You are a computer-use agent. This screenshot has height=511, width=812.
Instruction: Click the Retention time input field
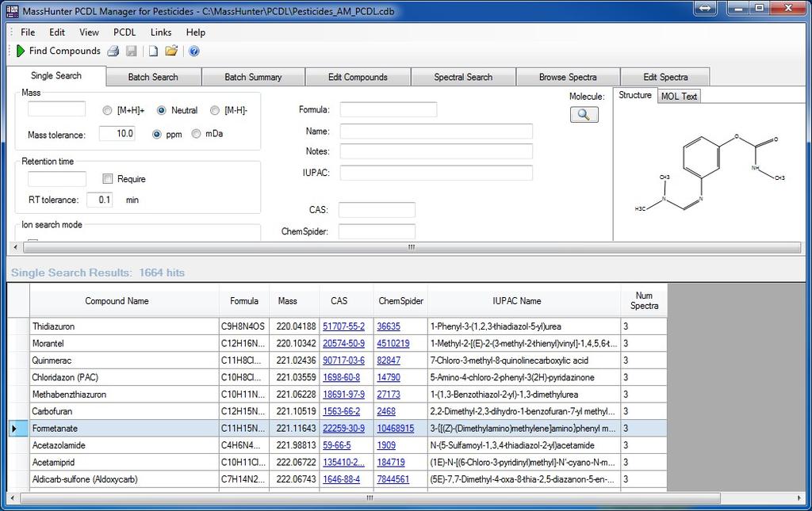tap(57, 179)
